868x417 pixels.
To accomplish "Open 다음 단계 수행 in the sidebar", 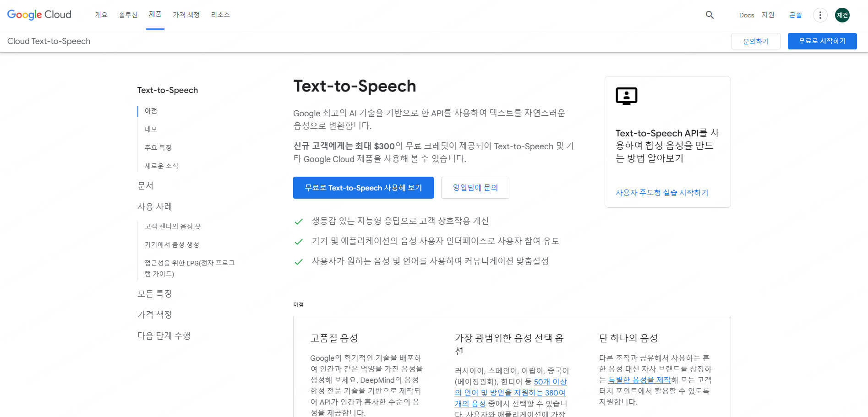I will pyautogui.click(x=164, y=336).
